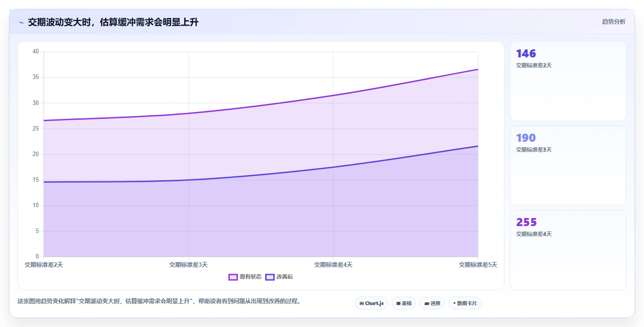Click the chart description caption text
This screenshot has height=327, width=644.
[x=159, y=301]
